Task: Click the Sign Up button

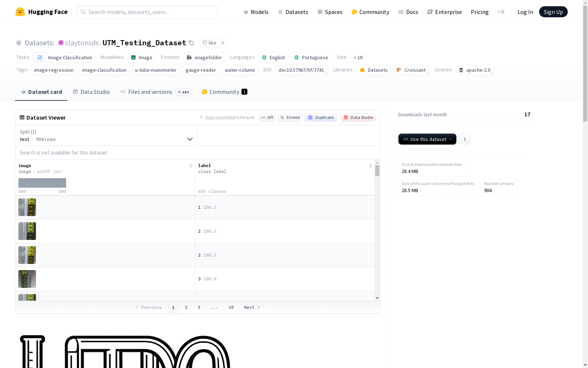Action: coord(553,12)
